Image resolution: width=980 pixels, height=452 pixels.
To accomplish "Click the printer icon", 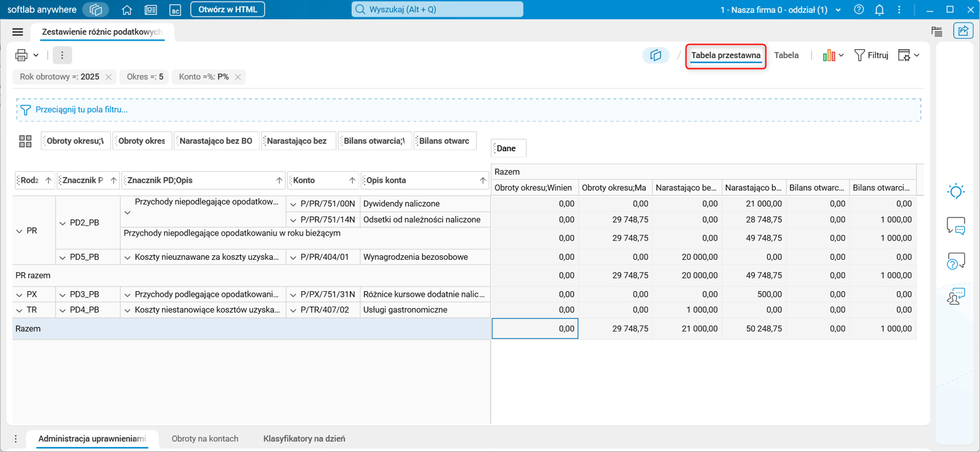I will pyautogui.click(x=22, y=56).
